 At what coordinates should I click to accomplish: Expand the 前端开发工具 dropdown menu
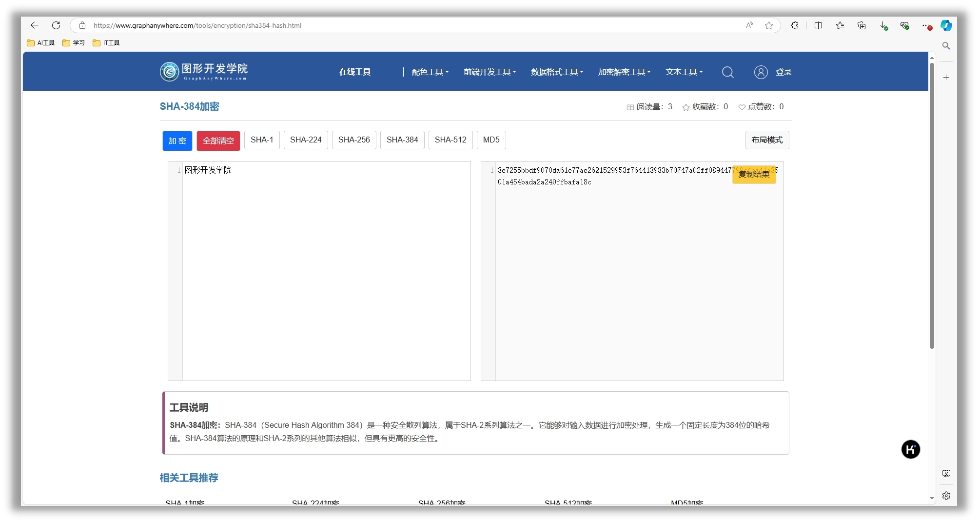coord(490,72)
